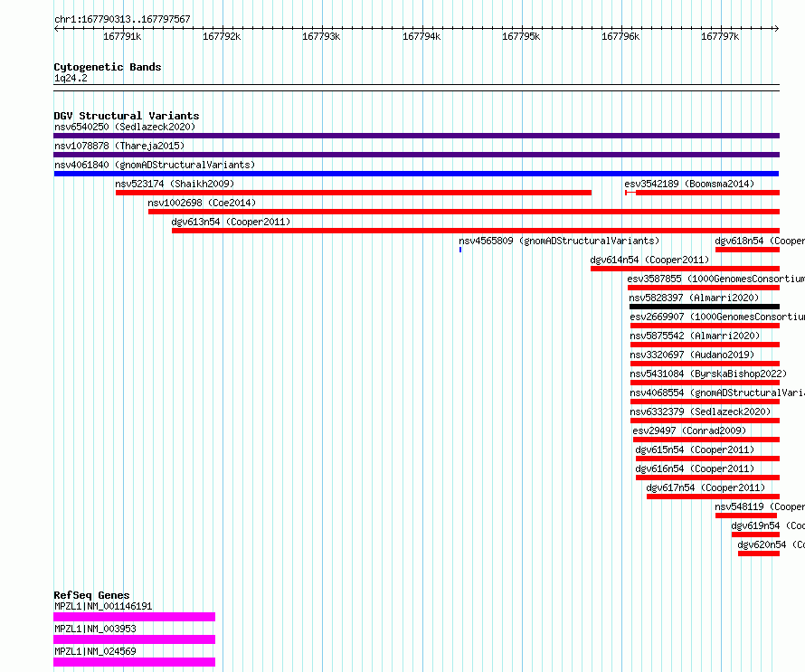Select the purple nsv6540250 variant bar
Screen dimensions: 805x672
pyautogui.click(x=416, y=136)
